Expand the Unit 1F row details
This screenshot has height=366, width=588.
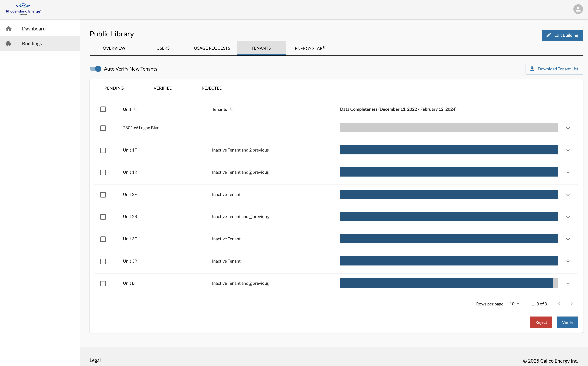pos(568,150)
